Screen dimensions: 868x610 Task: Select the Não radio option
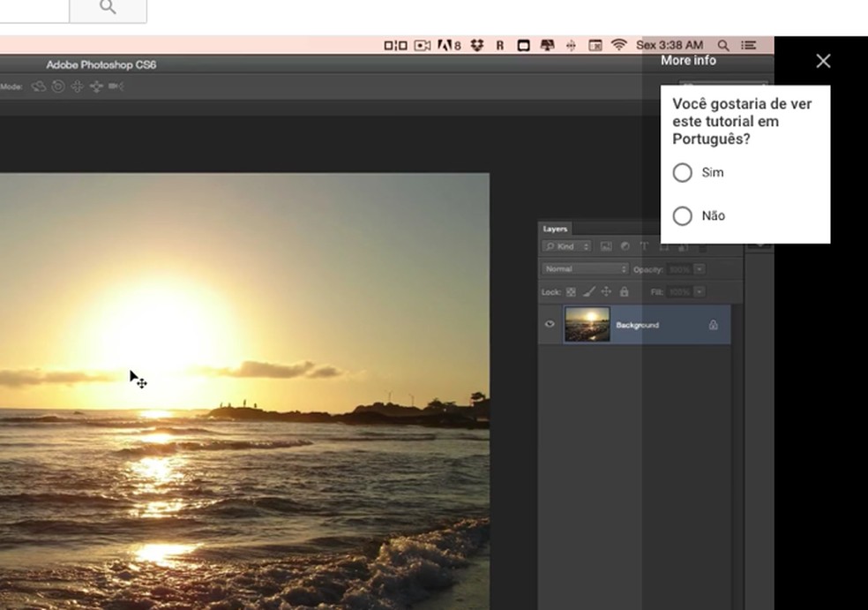[x=682, y=215]
